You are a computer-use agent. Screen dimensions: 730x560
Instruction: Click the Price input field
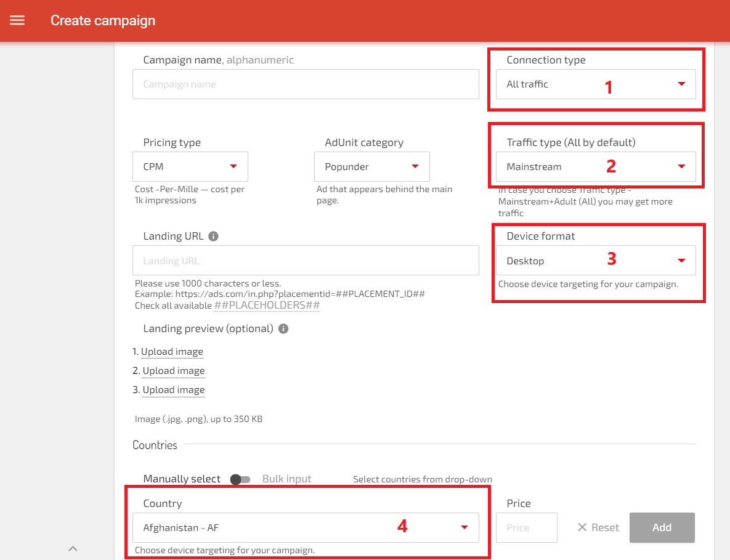(x=526, y=527)
